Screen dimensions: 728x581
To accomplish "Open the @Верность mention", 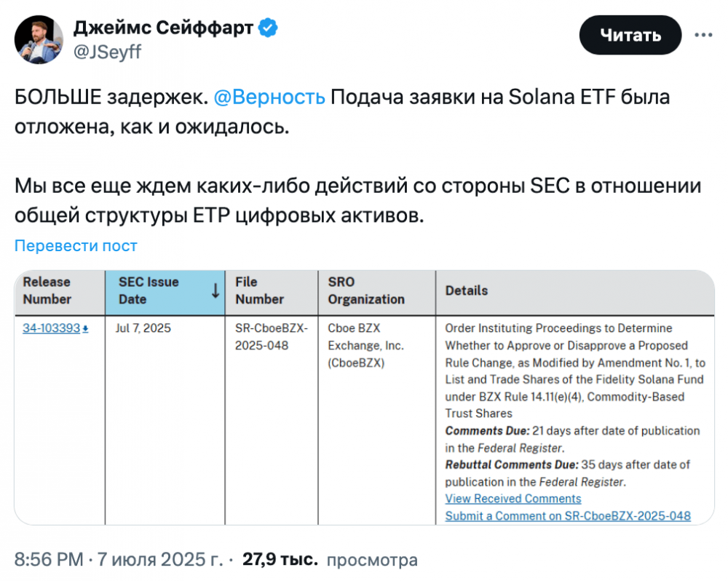I will click(269, 97).
